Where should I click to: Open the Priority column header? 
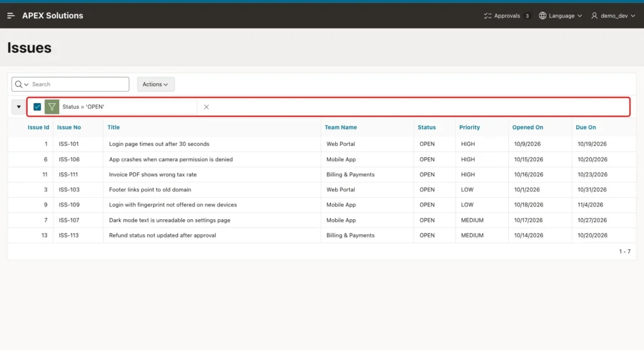tap(469, 128)
